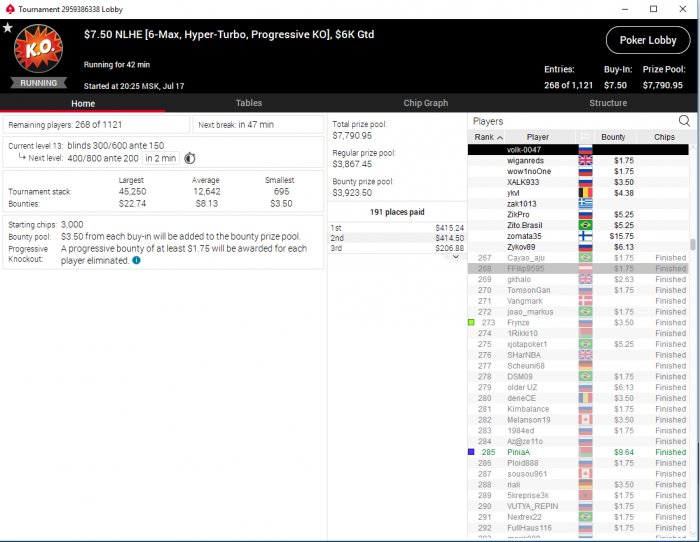Click the flag column header icon
700x542 pixels.
click(585, 137)
